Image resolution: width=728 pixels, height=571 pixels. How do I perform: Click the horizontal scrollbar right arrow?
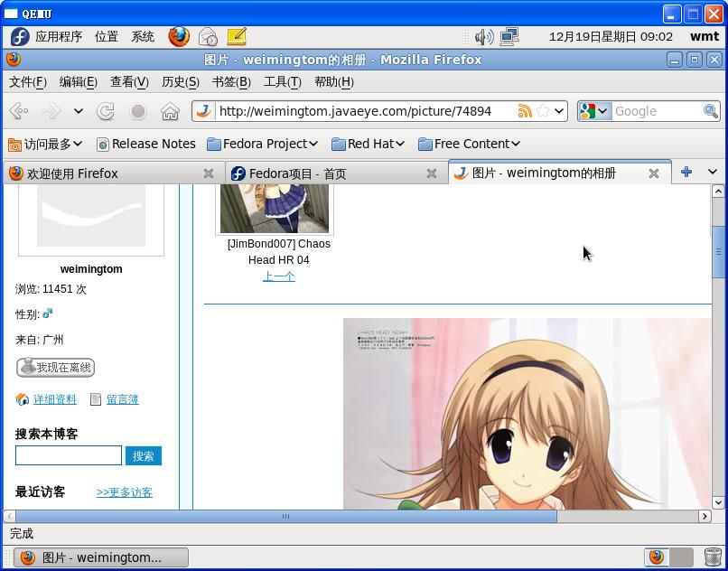[x=705, y=516]
